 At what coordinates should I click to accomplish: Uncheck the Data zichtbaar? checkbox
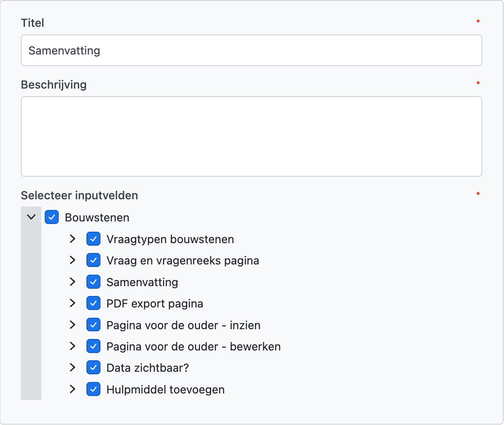pos(93,368)
